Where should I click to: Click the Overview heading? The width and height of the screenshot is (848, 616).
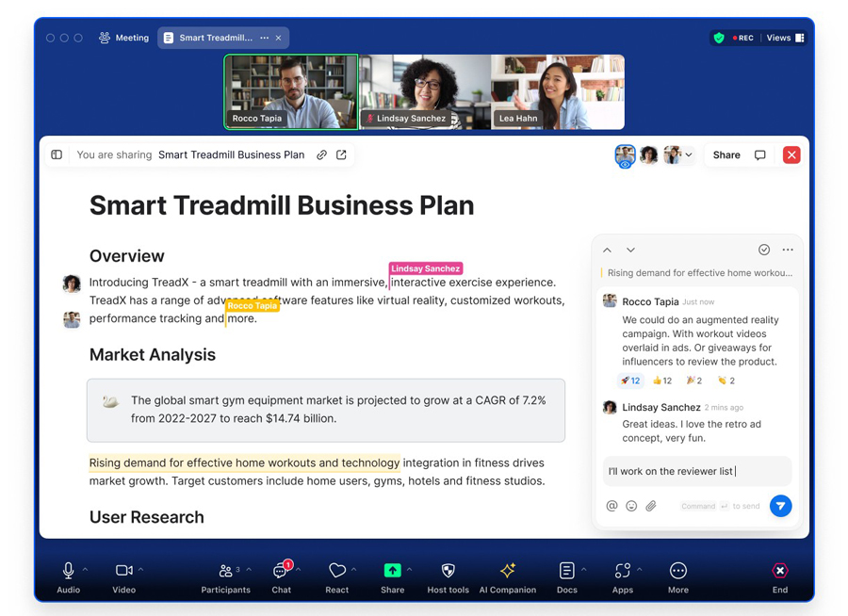click(x=126, y=256)
